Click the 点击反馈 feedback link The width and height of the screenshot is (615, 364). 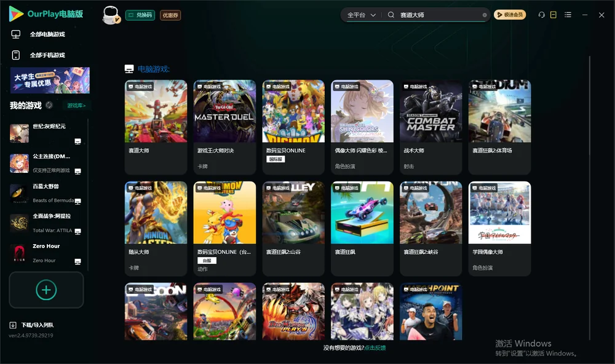point(375,348)
